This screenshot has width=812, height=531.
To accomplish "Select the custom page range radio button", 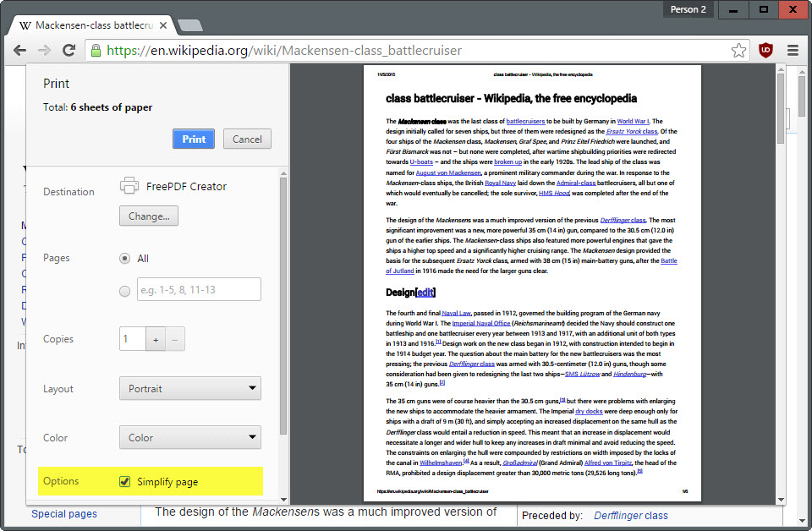I will pos(124,289).
